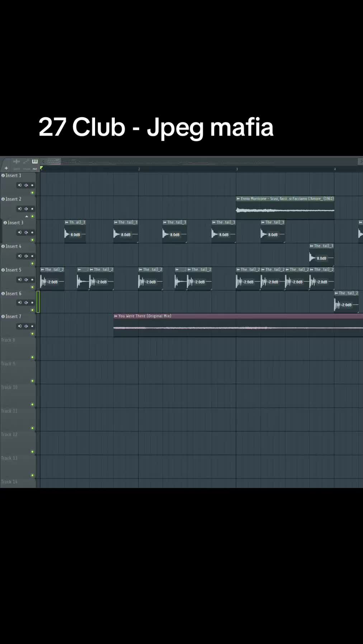This screenshot has width=363, height=644.
Task: Click the audio input icon on Insert 6
Action: coord(20,303)
